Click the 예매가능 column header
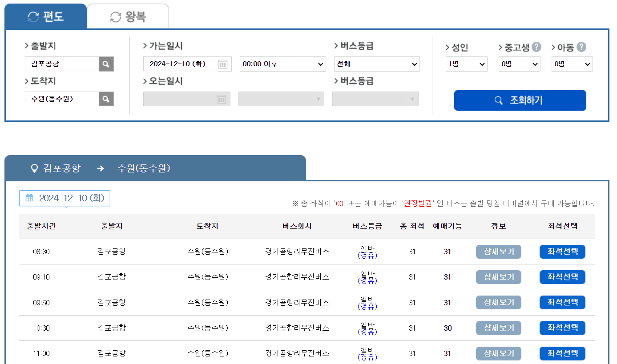Image resolution: width=617 pixels, height=364 pixels. pyautogui.click(x=448, y=226)
